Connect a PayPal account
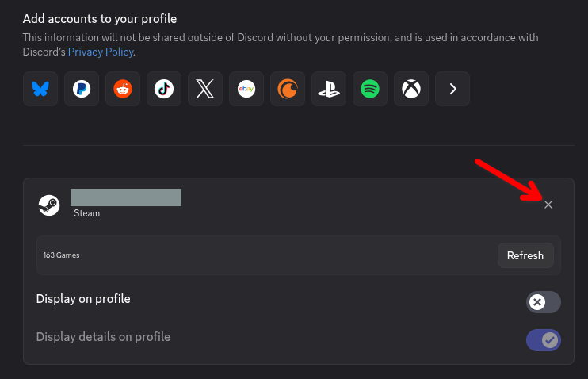 [82, 89]
